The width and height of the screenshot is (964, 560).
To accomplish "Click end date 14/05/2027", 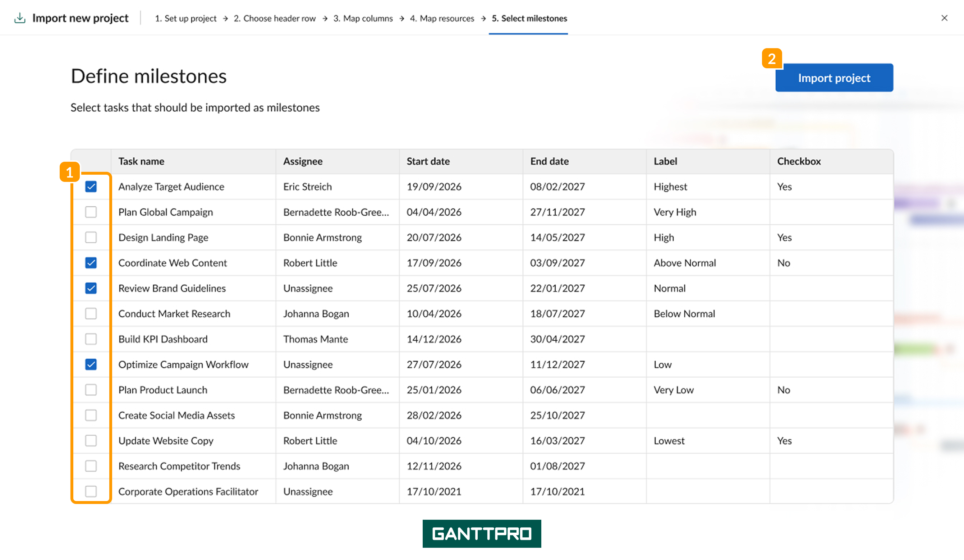I will [557, 238].
